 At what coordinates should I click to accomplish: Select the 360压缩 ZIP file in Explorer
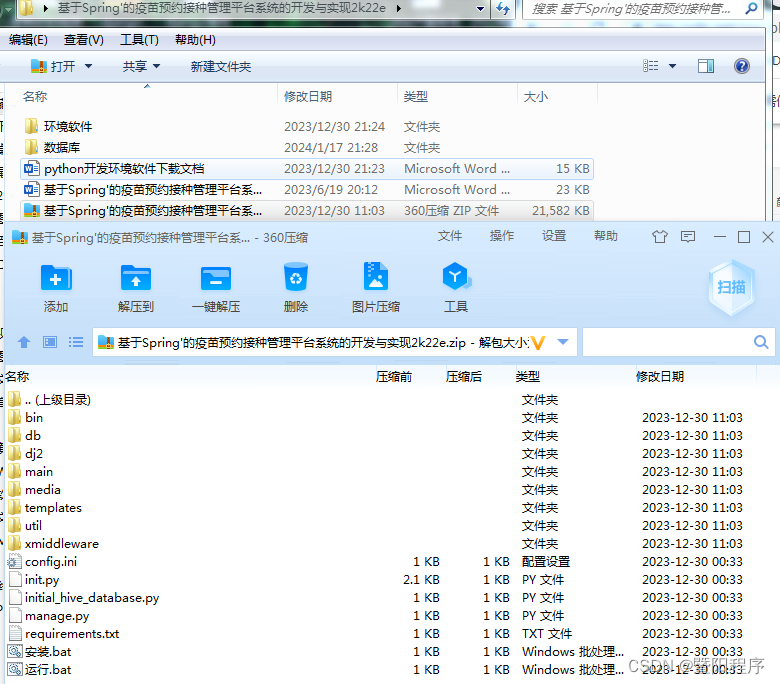(306, 210)
